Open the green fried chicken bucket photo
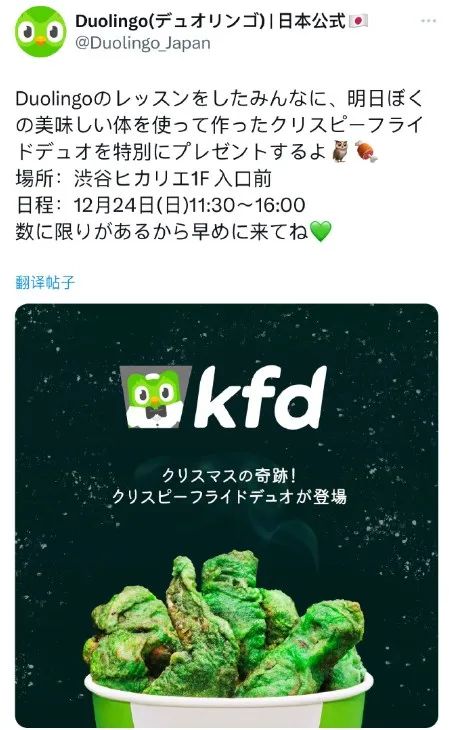 pyautogui.click(x=226, y=515)
